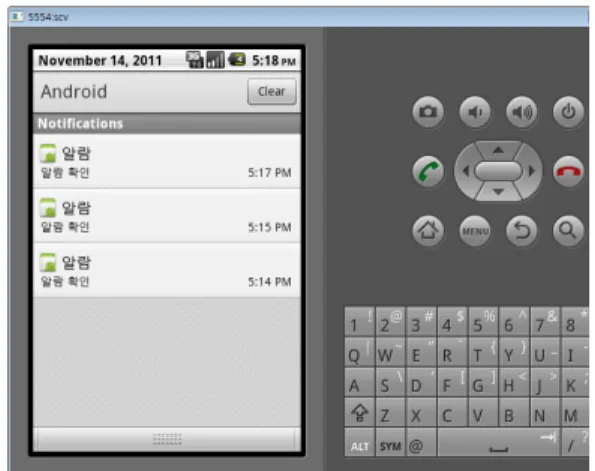Click the E keyboard key
The width and height of the screenshot is (595, 471).
pyautogui.click(x=422, y=352)
